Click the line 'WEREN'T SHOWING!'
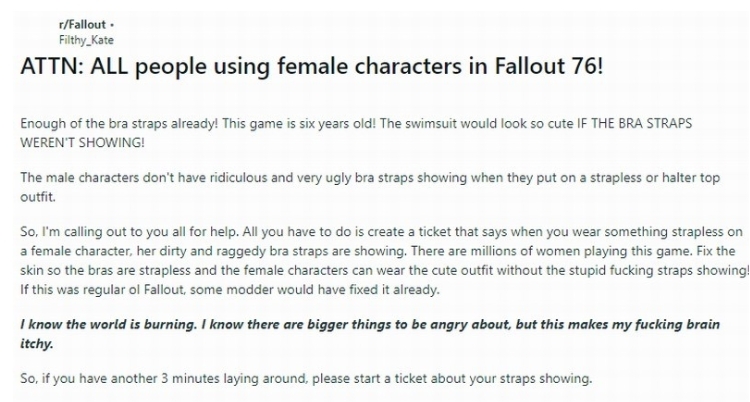 [x=82, y=143]
